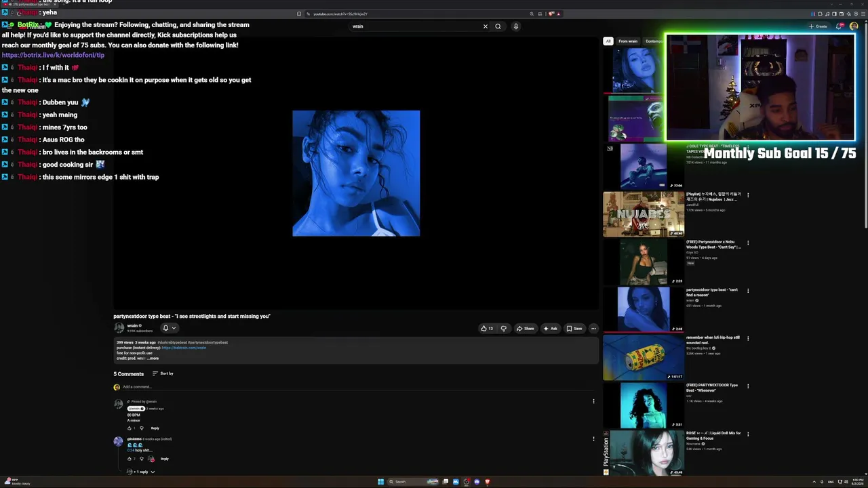Open the Create button in YouTube header

[x=818, y=26]
